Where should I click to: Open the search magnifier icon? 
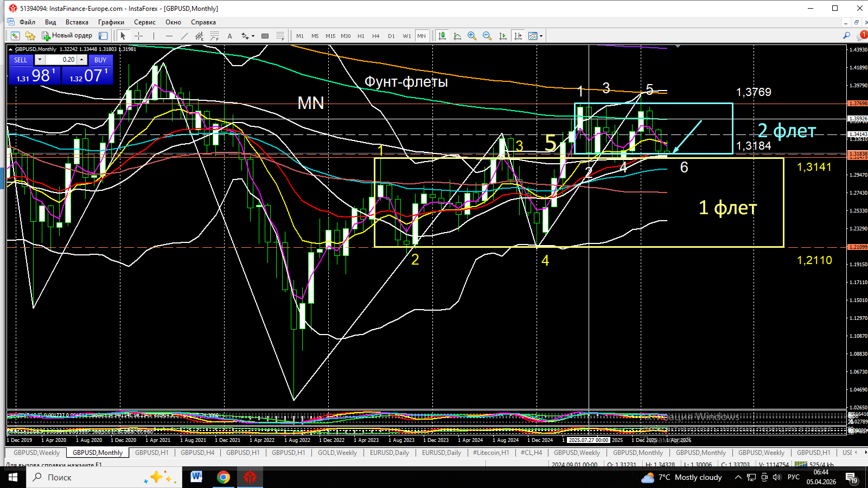coord(846,36)
